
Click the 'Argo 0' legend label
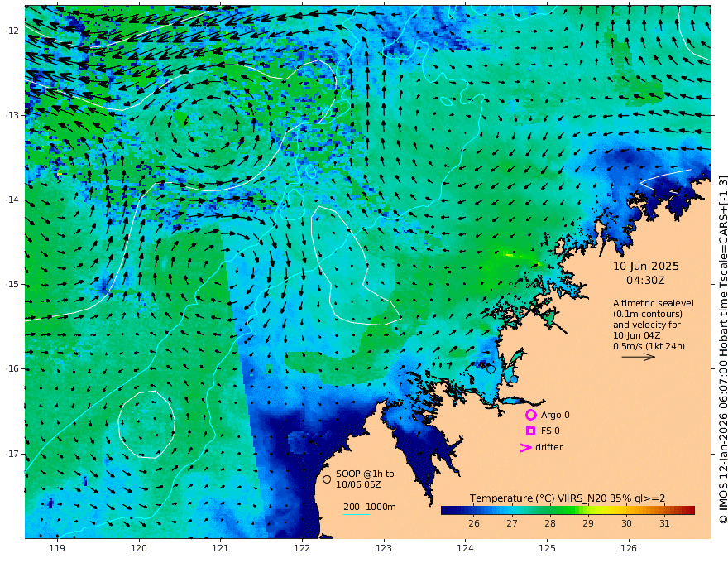(x=555, y=415)
